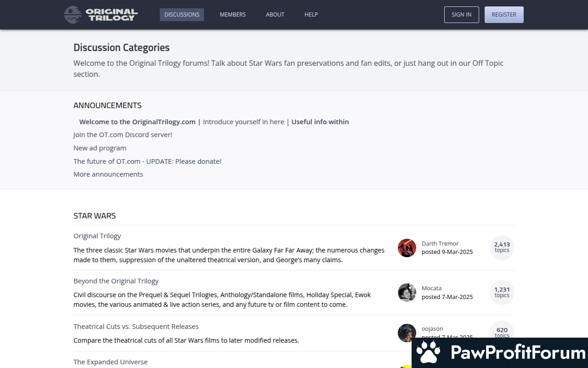Viewport: 588px width, 368px height.
Task: Open Mocata's avatar image
Action: 407,293
